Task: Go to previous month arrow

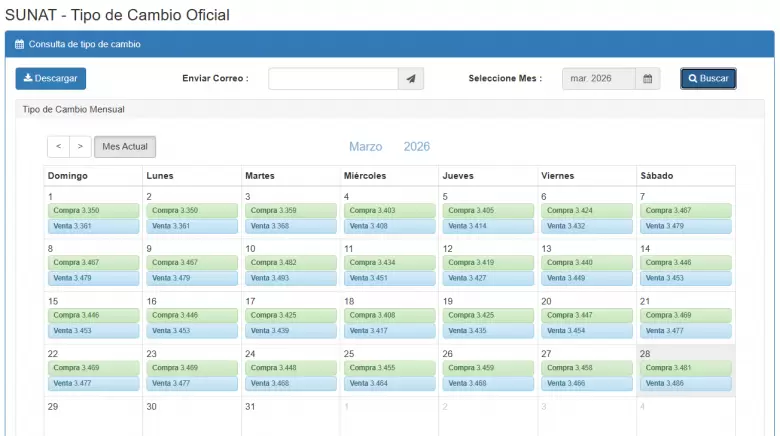Action: pos(58,147)
